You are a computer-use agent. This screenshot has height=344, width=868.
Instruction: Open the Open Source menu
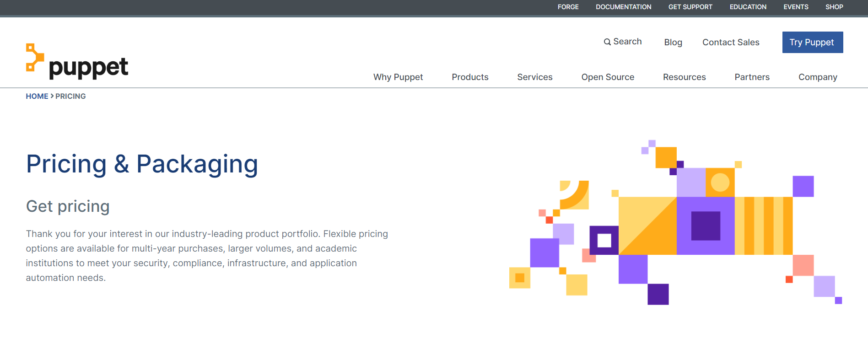(608, 77)
